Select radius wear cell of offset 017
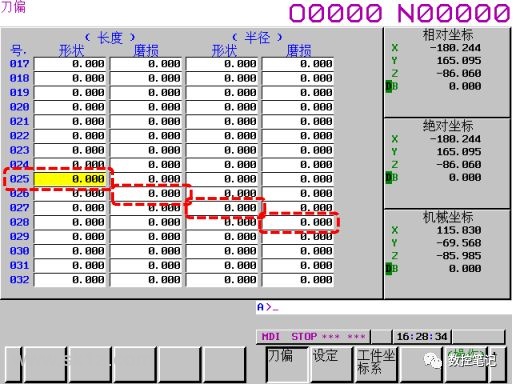Screen dimensions: 513x384 click(x=298, y=64)
